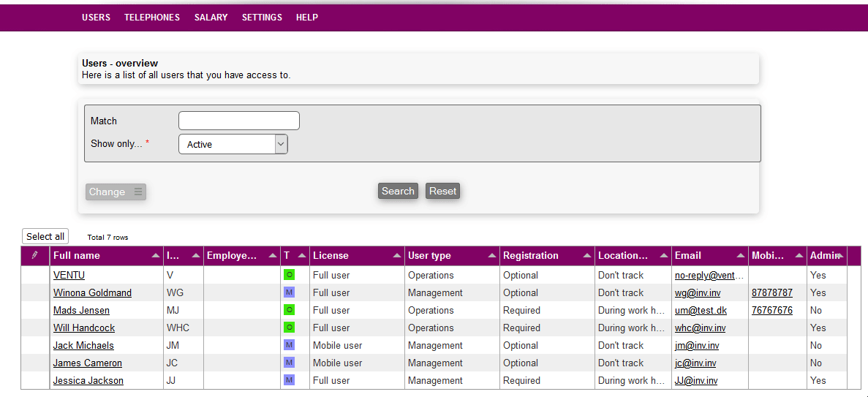Sort the Email column using its arrow
868x397 pixels.
tap(739, 256)
